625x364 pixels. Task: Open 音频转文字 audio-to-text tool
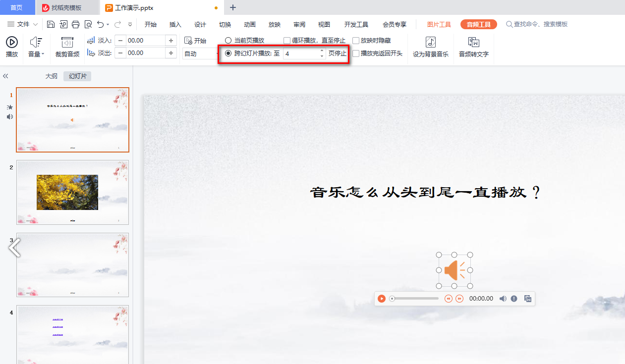tap(473, 47)
